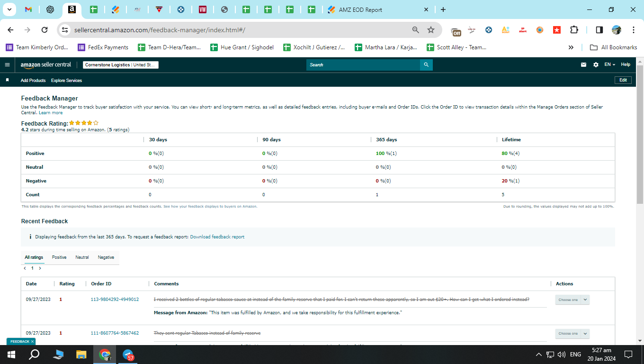Open the Add Products menu item
644x364 pixels.
point(33,81)
